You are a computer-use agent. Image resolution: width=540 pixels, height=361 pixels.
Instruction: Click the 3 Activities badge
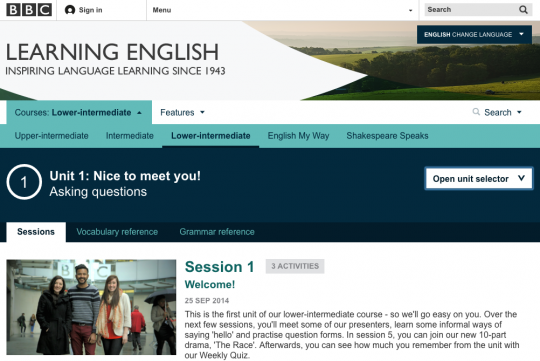click(295, 266)
